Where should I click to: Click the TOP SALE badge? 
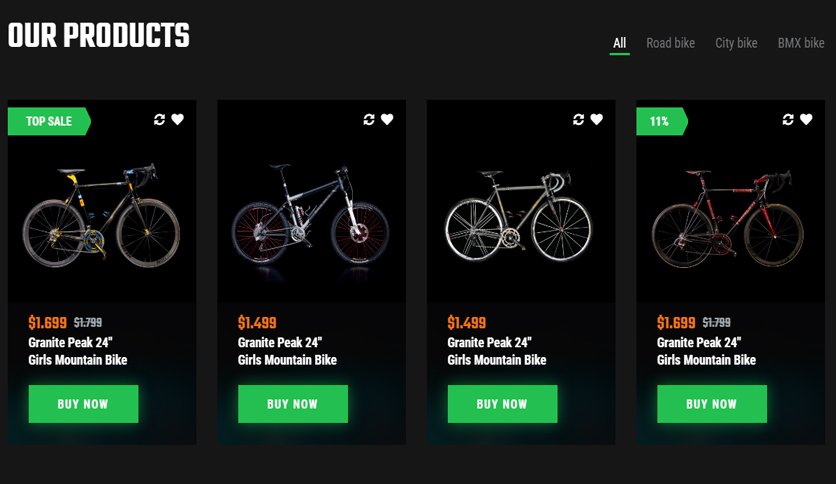tap(49, 121)
